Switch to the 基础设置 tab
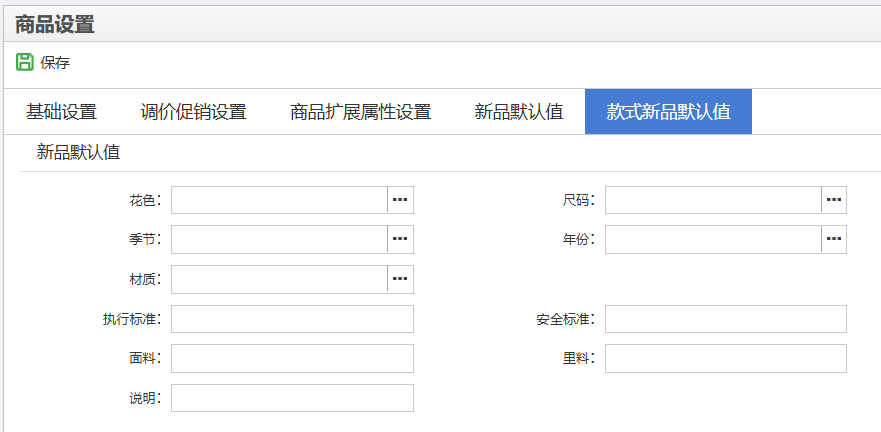The image size is (881, 432). pyautogui.click(x=61, y=112)
